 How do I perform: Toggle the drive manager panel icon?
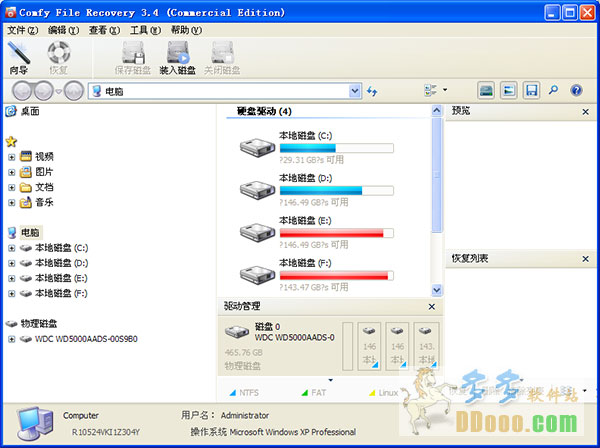click(486, 91)
